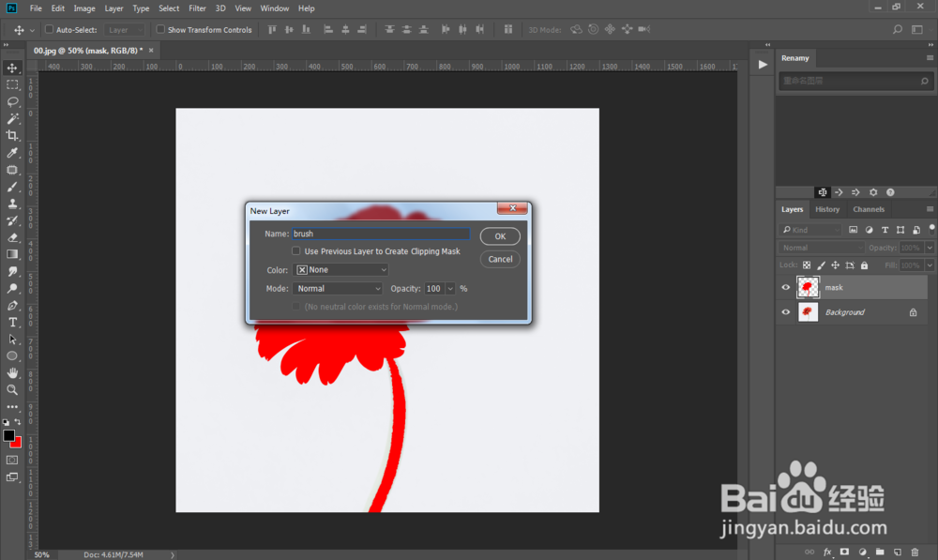Click Align top edges icon
Screen dimensions: 938x560
pos(272,29)
